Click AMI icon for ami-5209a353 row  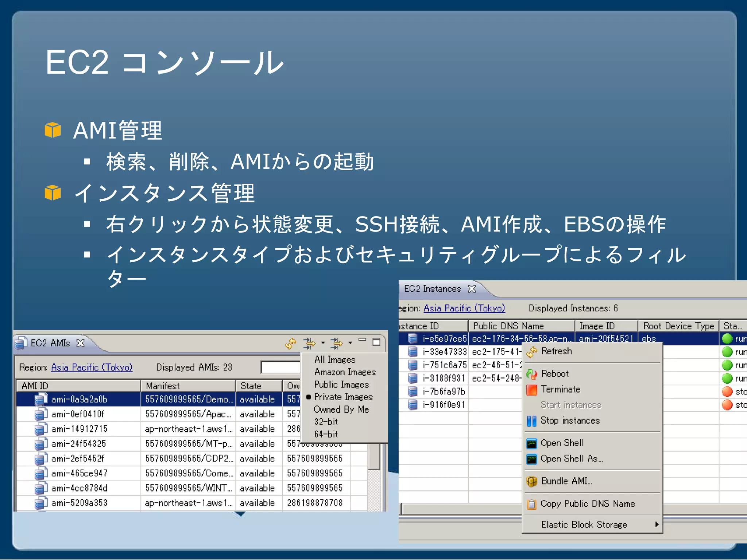(41, 503)
